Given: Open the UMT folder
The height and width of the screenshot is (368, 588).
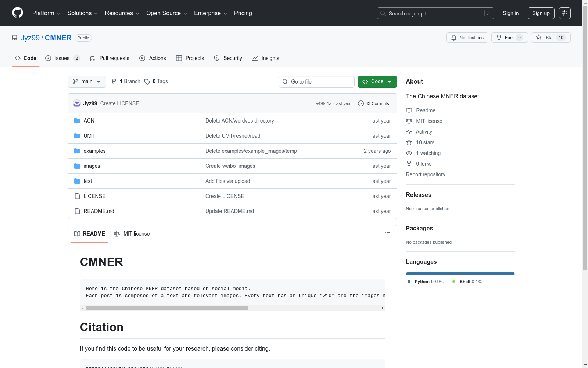Looking at the screenshot, I should (x=89, y=136).
